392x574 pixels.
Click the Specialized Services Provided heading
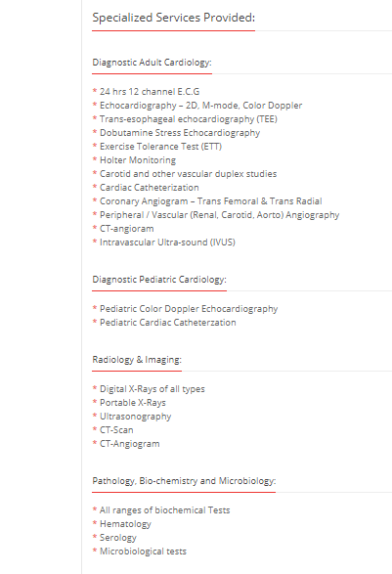point(173,18)
